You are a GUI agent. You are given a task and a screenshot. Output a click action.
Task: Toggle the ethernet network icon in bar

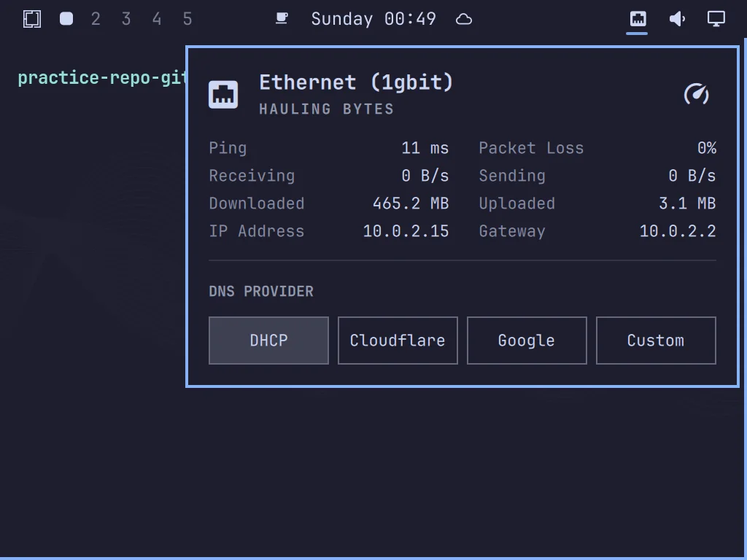tap(638, 19)
